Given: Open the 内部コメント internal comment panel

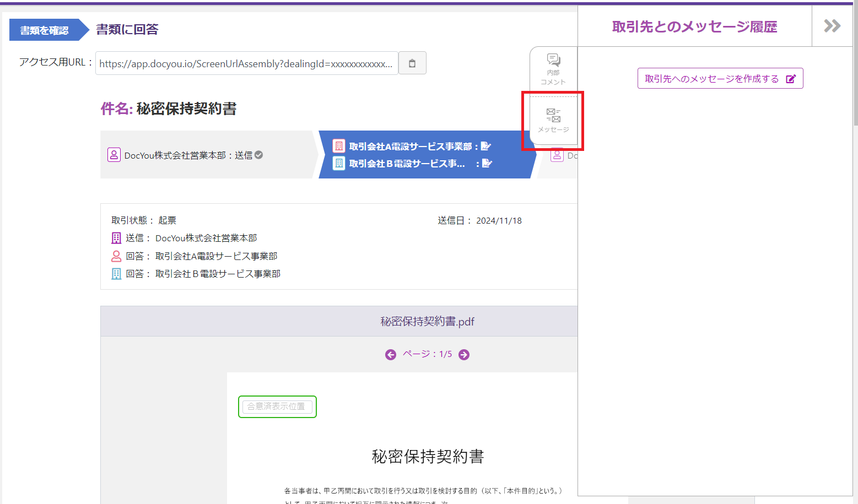Looking at the screenshot, I should point(553,69).
